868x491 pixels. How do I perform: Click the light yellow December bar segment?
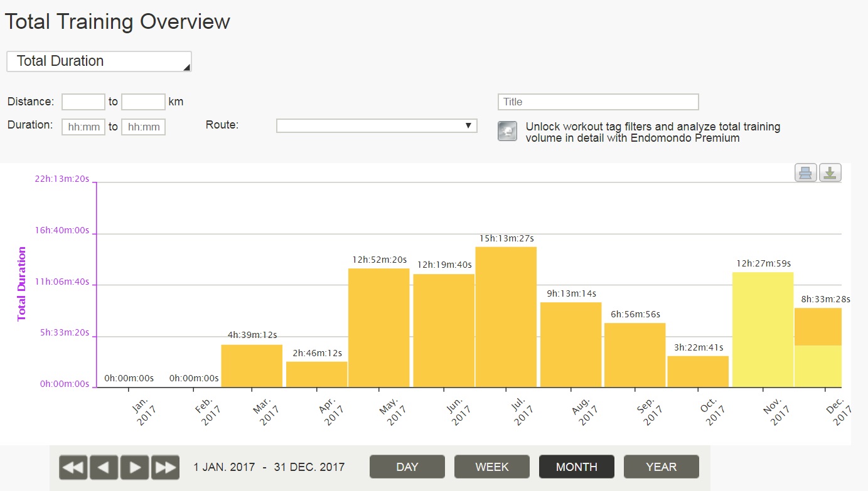point(818,366)
